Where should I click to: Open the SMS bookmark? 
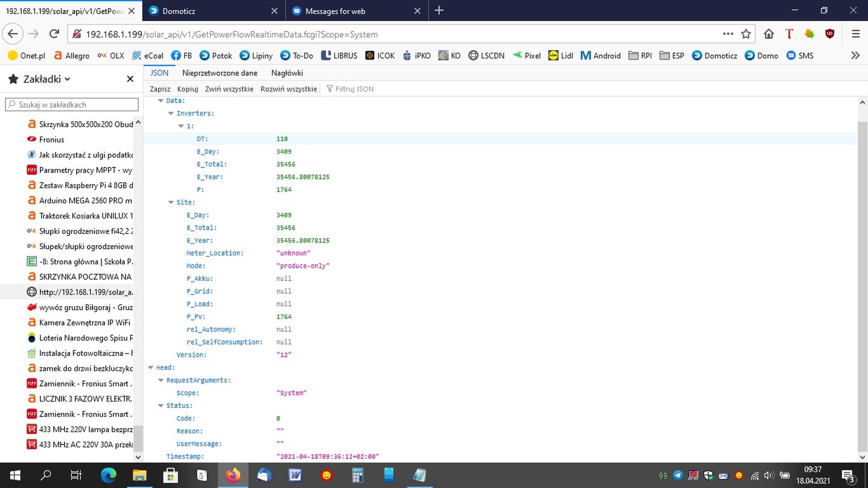click(x=800, y=56)
